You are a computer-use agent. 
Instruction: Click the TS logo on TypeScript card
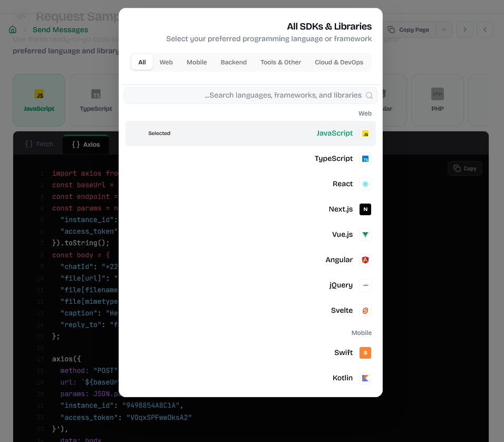96,94
